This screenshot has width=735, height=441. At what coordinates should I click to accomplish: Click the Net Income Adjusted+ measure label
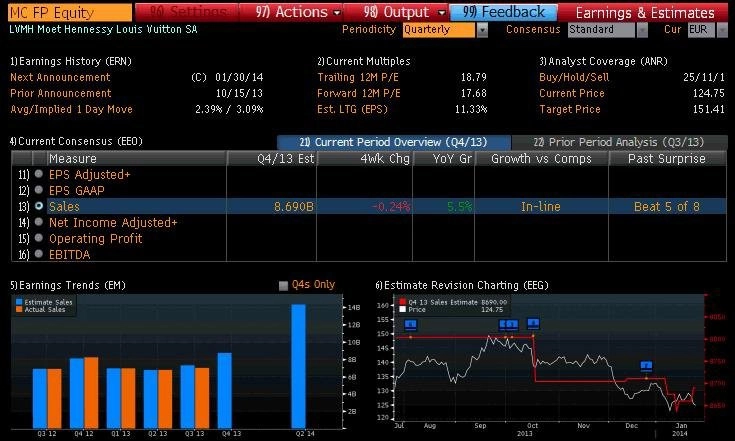pyautogui.click(x=113, y=223)
